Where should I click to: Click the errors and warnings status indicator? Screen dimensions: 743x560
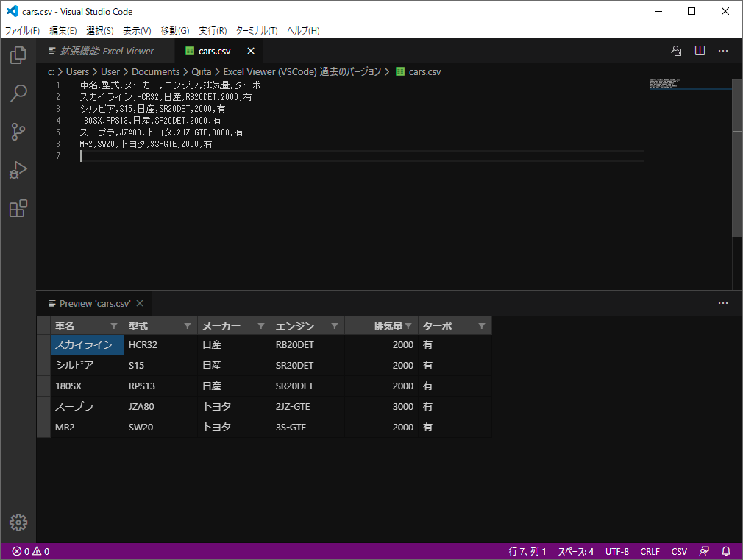click(x=31, y=551)
